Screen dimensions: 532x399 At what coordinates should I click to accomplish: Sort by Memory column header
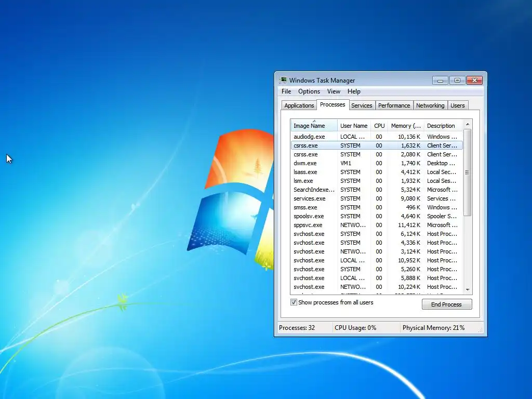tap(406, 126)
